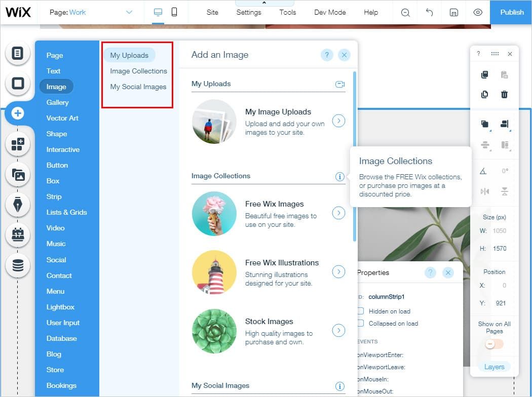532x397 pixels.
Task: Click the zoom out icon in top bar
Action: click(405, 13)
